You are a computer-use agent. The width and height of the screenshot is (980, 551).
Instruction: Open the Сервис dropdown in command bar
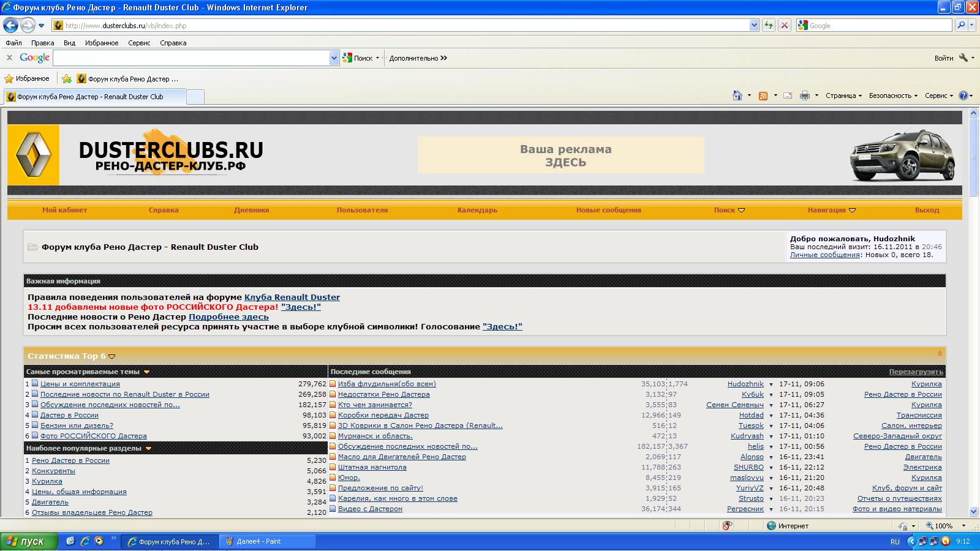939,96
